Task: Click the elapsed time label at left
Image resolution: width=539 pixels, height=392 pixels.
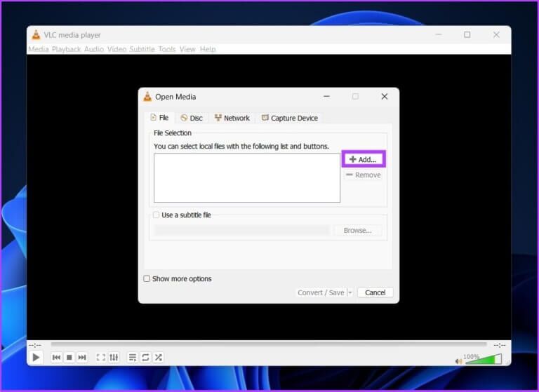Action: [x=35, y=344]
